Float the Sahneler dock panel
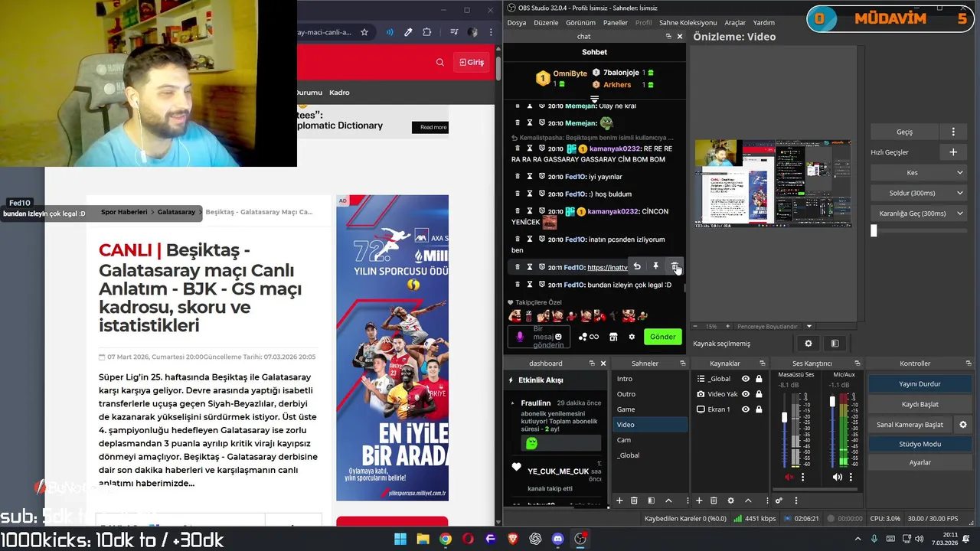 point(682,364)
